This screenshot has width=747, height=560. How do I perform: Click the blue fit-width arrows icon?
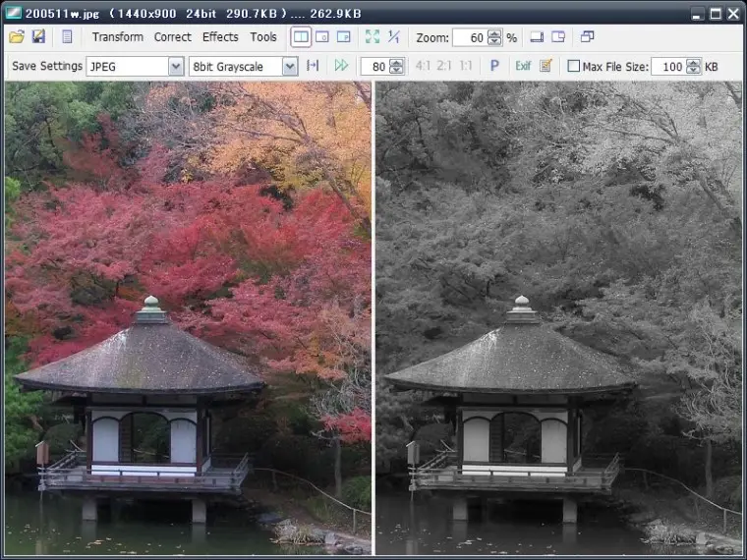(313, 66)
